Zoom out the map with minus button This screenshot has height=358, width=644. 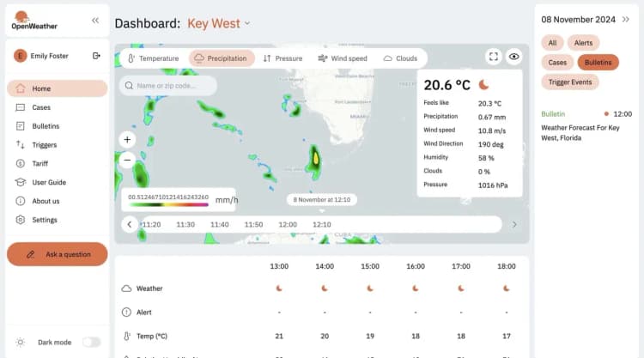(x=127, y=159)
